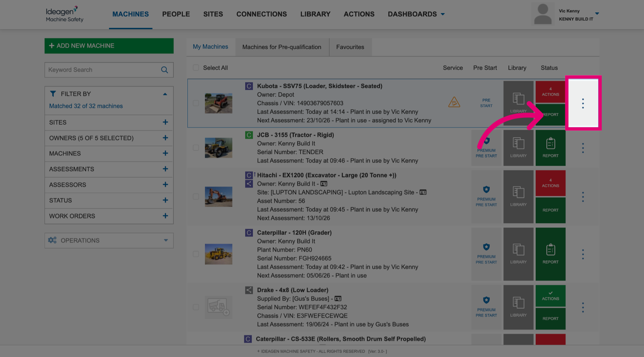
Task: View the Drake 4x8 completed Actions tile
Action: pos(550,296)
